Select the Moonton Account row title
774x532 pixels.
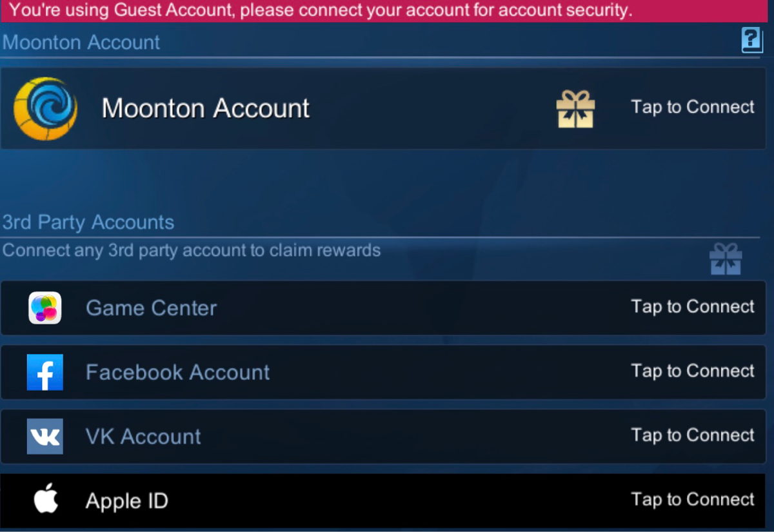206,108
